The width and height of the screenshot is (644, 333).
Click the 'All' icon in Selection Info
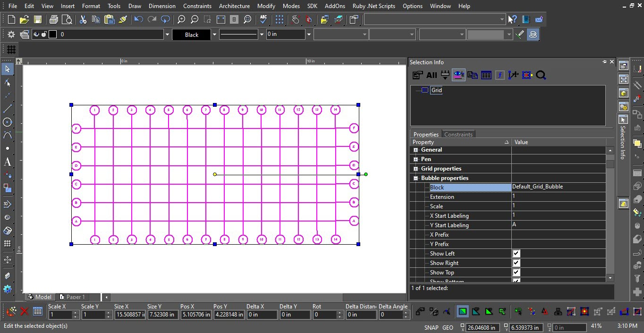pyautogui.click(x=432, y=75)
